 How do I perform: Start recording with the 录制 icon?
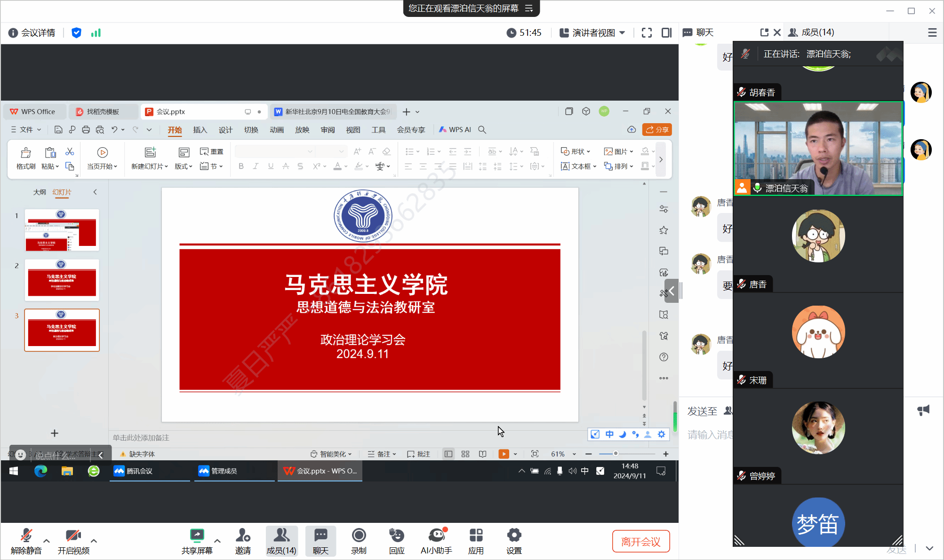359,540
